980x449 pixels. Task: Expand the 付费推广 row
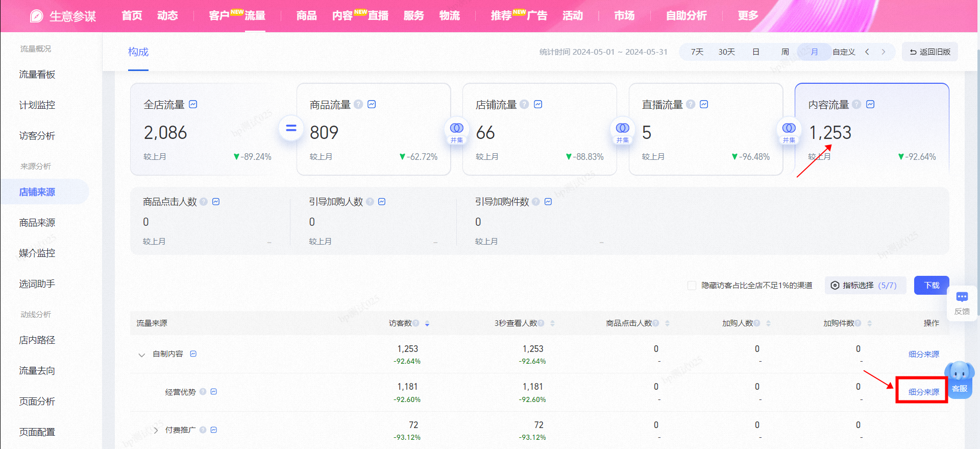point(156,430)
